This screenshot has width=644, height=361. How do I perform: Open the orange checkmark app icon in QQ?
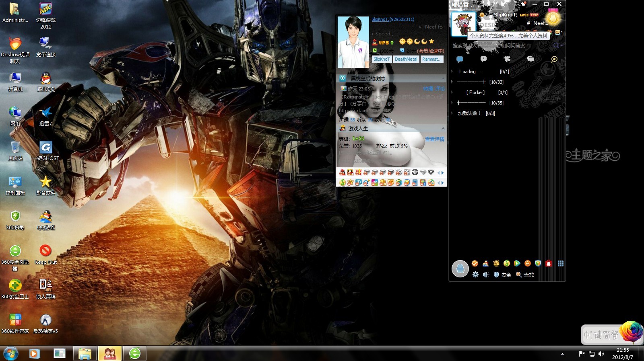click(475, 263)
